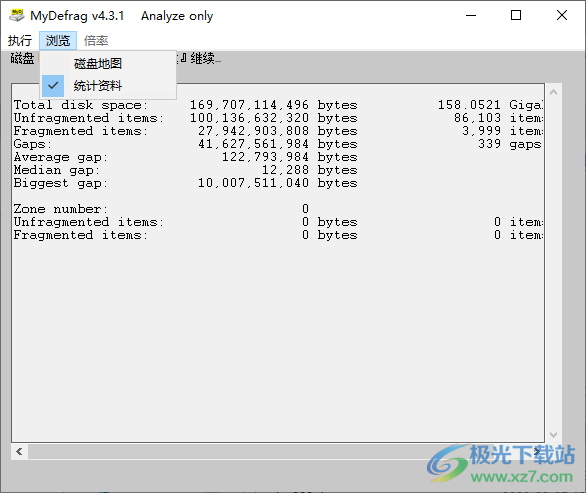Image resolution: width=586 pixels, height=493 pixels.
Task: Click the left arrow of horizontal scrollbar
Action: (x=19, y=452)
